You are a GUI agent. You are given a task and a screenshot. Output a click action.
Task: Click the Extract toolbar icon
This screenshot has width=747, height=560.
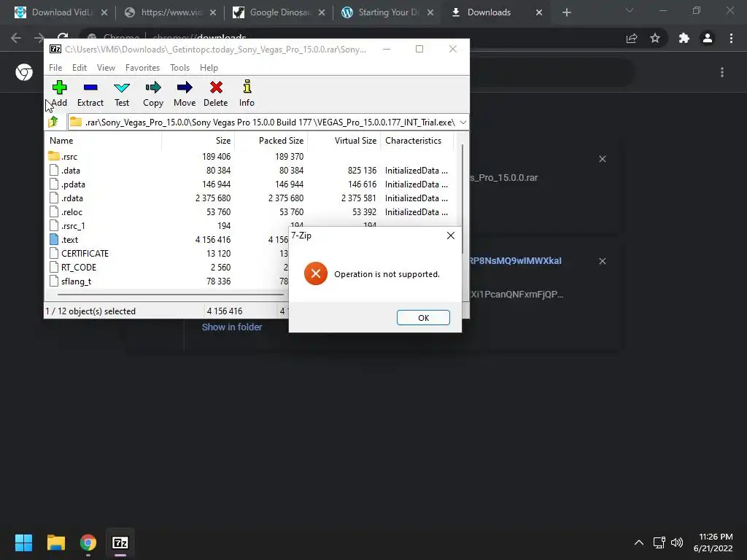90,87
